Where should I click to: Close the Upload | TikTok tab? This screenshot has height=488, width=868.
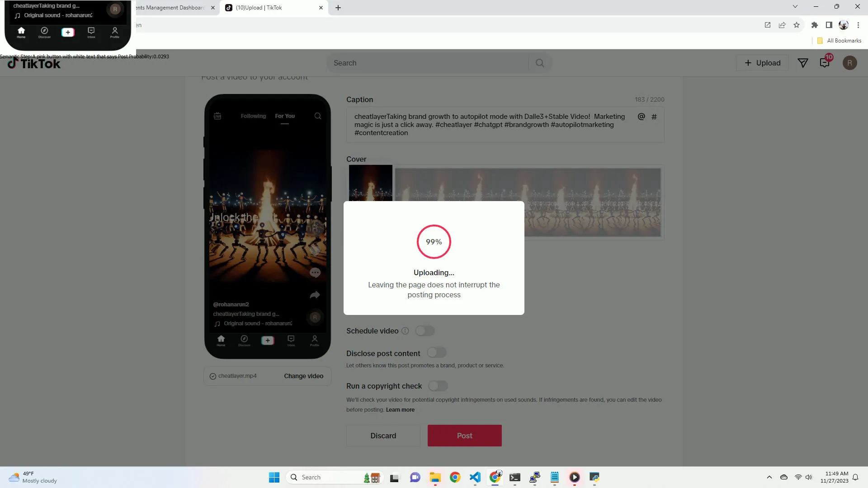(x=321, y=8)
